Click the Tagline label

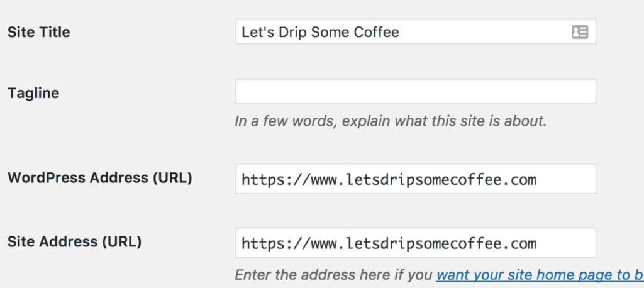tap(33, 93)
